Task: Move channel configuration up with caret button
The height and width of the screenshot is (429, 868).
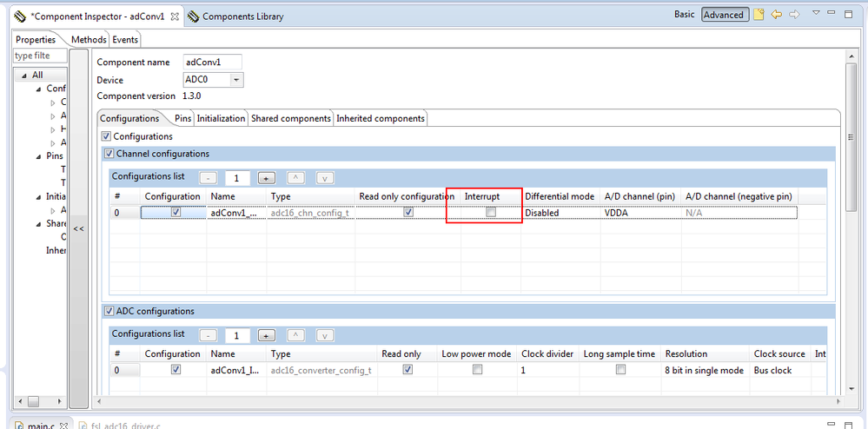Action: pyautogui.click(x=295, y=178)
